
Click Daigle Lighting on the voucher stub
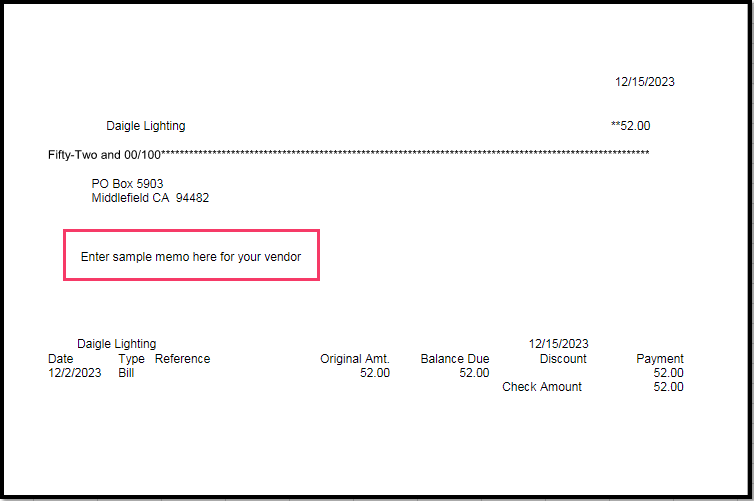(x=116, y=344)
